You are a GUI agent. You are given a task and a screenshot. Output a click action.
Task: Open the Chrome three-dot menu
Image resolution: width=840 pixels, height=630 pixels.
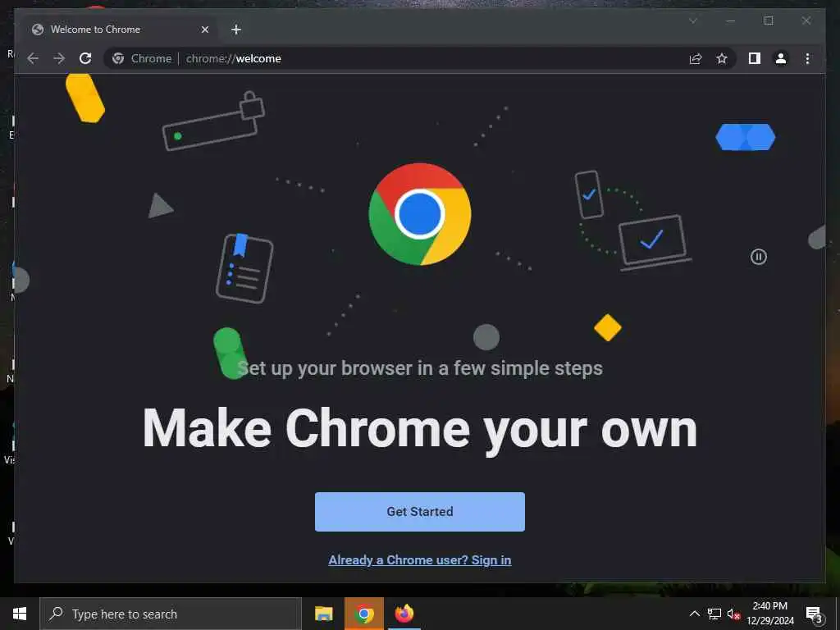807,58
